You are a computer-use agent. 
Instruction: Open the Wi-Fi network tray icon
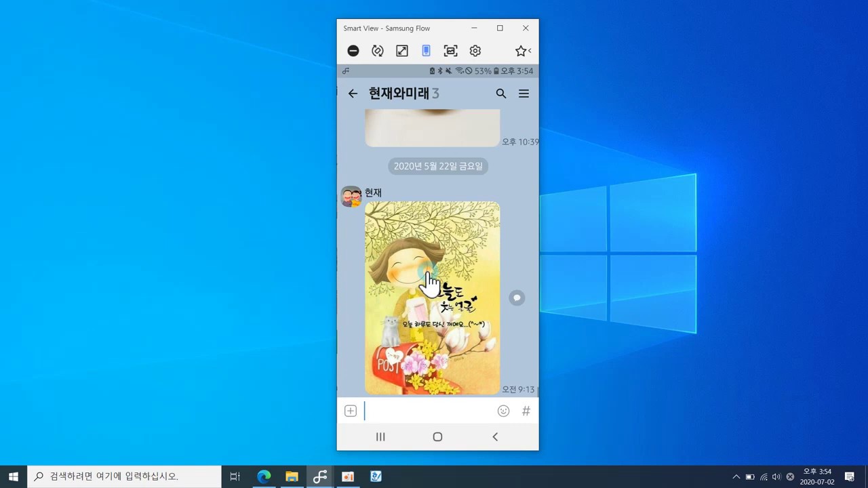(x=764, y=476)
